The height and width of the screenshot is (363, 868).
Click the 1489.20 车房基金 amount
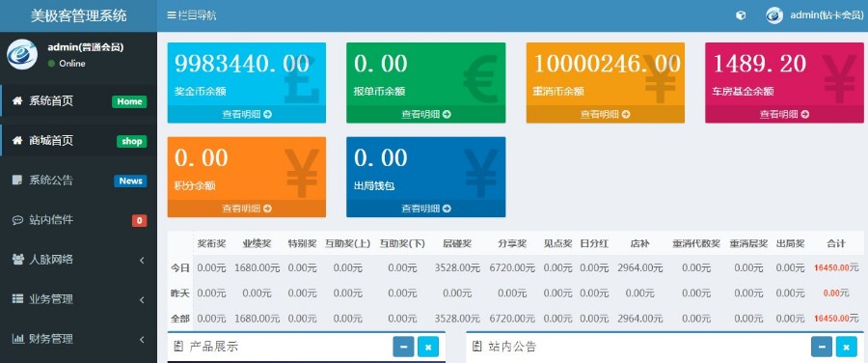759,64
